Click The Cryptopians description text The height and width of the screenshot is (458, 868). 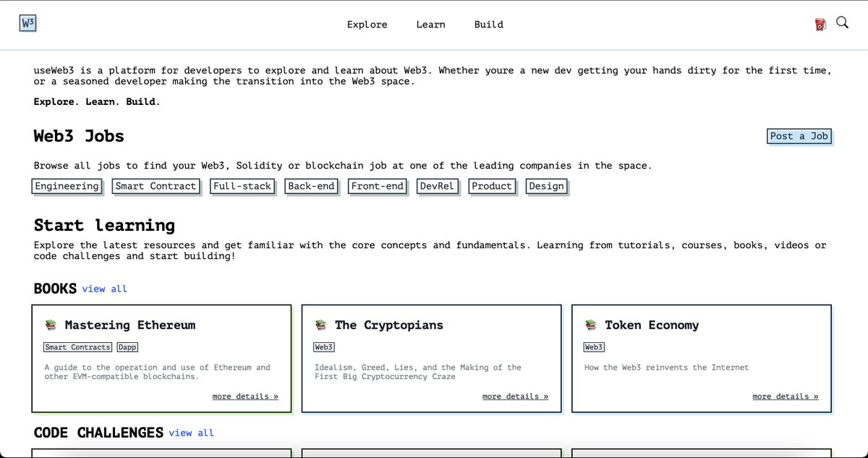click(418, 372)
